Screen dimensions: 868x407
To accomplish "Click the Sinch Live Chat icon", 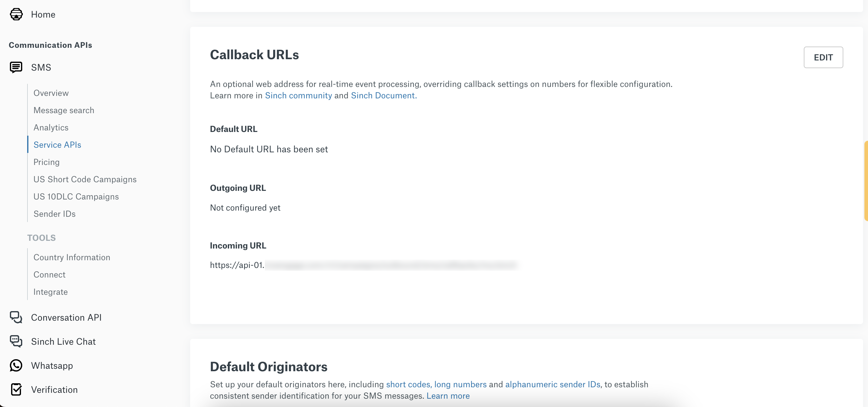I will [x=16, y=341].
